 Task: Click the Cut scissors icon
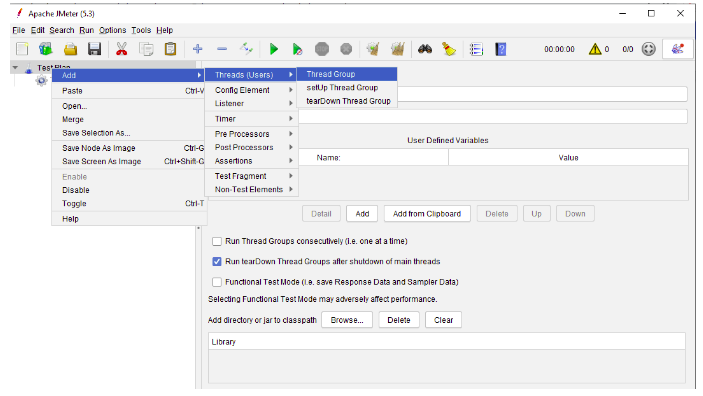click(122, 49)
